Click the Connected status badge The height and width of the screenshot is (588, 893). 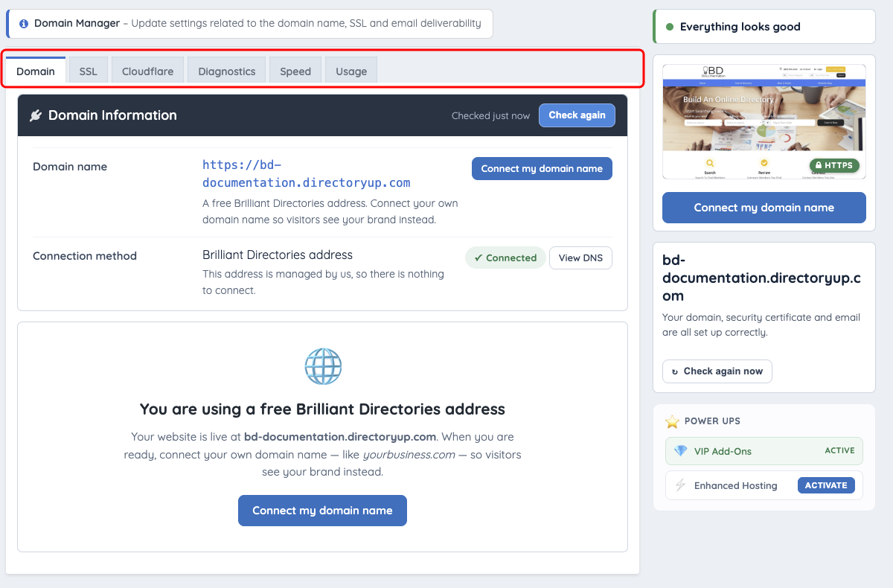(x=505, y=258)
